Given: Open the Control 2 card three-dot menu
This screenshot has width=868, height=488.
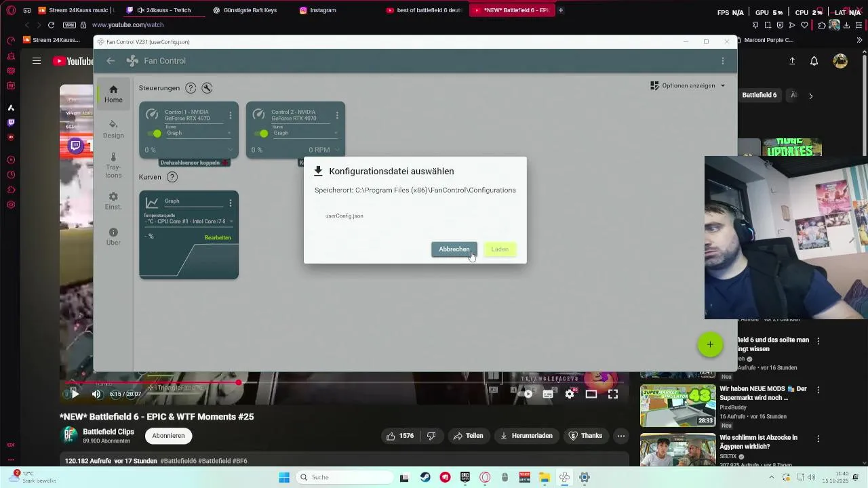Looking at the screenshot, I should (x=337, y=115).
